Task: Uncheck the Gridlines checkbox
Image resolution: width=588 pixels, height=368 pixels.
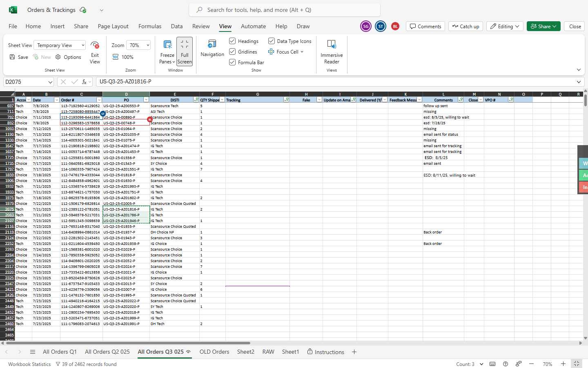Action: click(x=232, y=52)
